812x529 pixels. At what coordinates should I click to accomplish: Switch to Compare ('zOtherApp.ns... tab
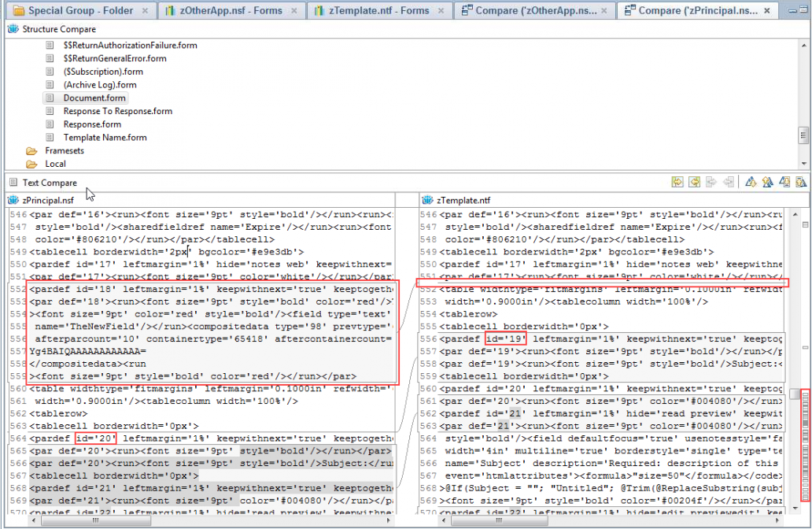pyautogui.click(x=536, y=10)
